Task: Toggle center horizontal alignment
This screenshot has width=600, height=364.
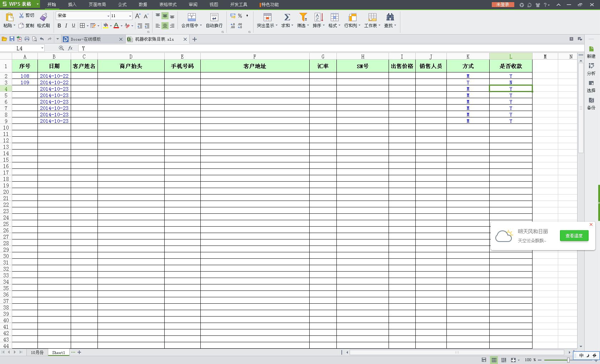Action: [x=165, y=26]
